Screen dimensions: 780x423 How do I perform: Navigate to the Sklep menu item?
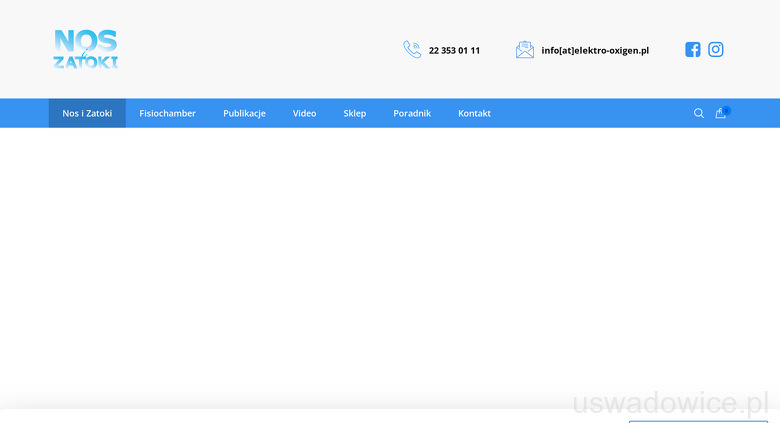click(x=355, y=113)
